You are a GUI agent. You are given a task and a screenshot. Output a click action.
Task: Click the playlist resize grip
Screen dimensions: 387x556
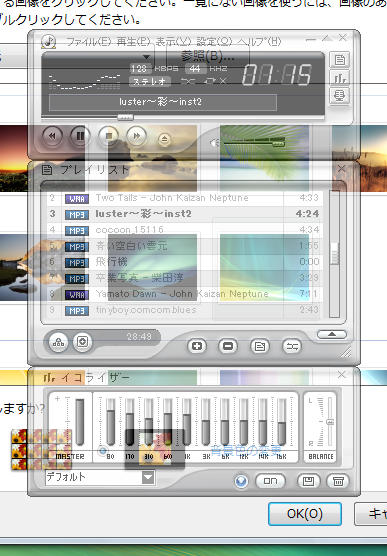tap(346, 352)
